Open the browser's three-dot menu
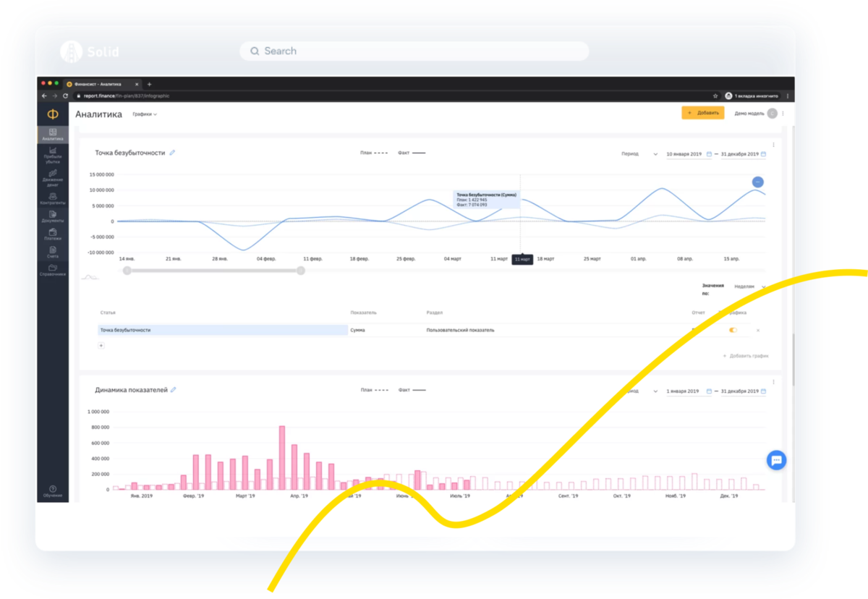This screenshot has width=868, height=599. click(788, 95)
